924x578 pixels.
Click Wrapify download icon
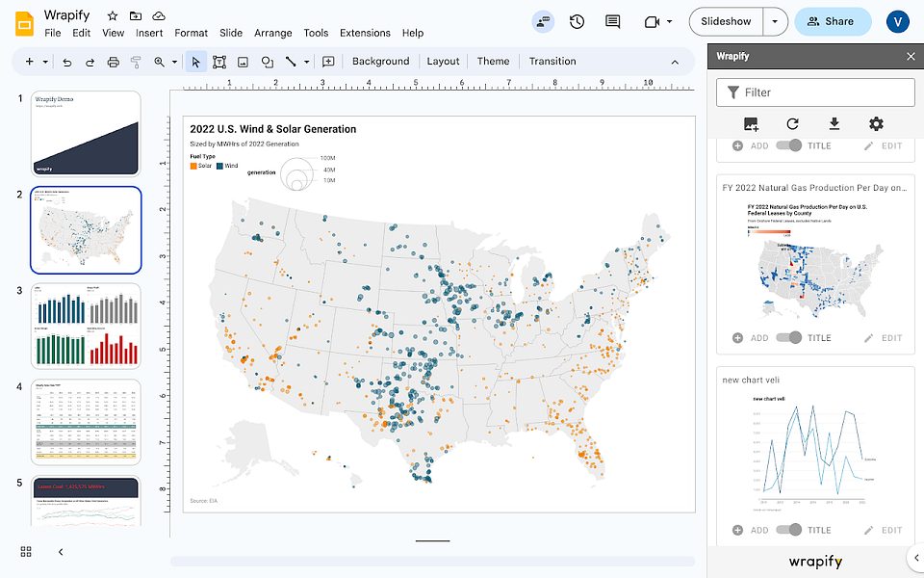834,124
